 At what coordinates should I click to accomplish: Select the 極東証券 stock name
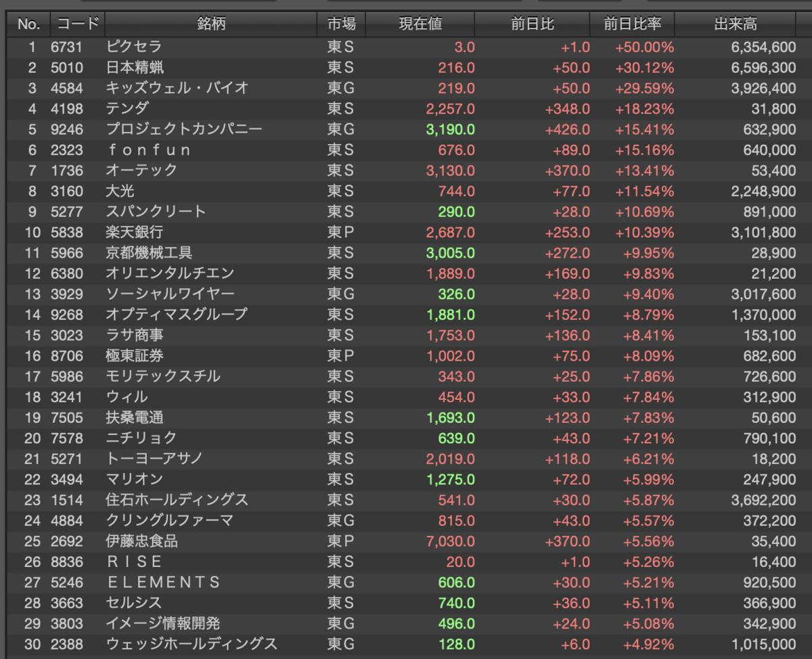135,356
